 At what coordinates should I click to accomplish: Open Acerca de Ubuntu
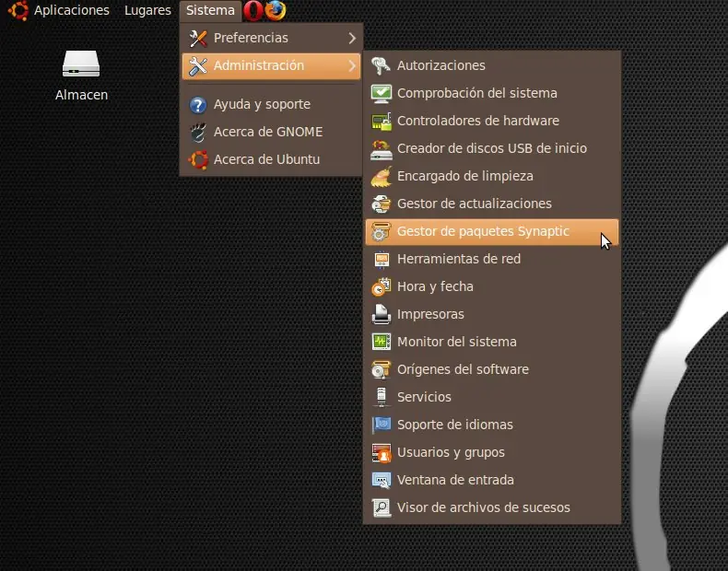(272, 159)
